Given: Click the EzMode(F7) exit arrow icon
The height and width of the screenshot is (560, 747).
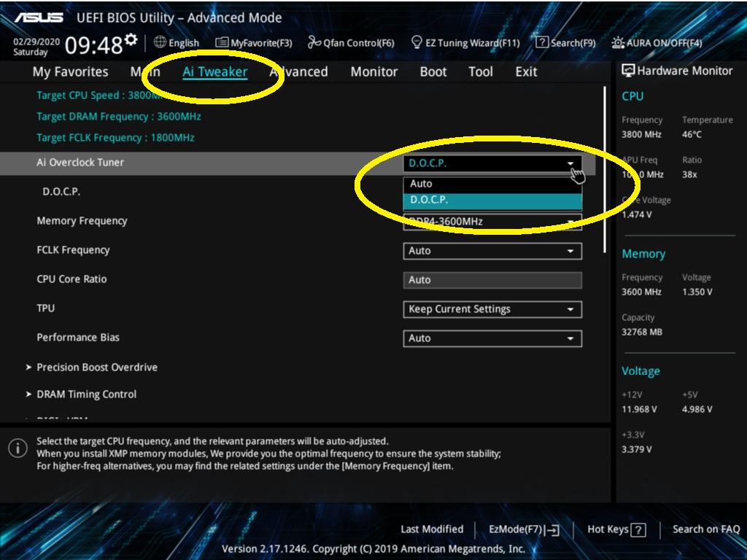Looking at the screenshot, I should (x=551, y=530).
